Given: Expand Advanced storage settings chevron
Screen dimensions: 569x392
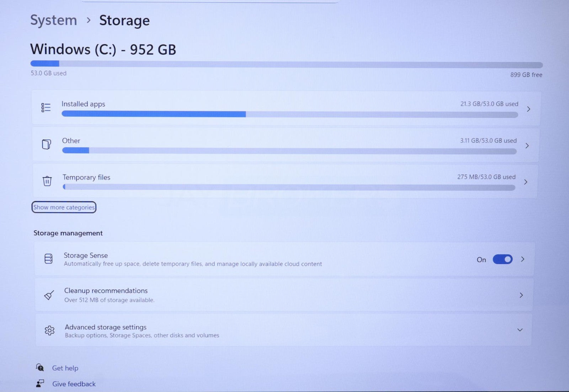Looking at the screenshot, I should pos(520,330).
